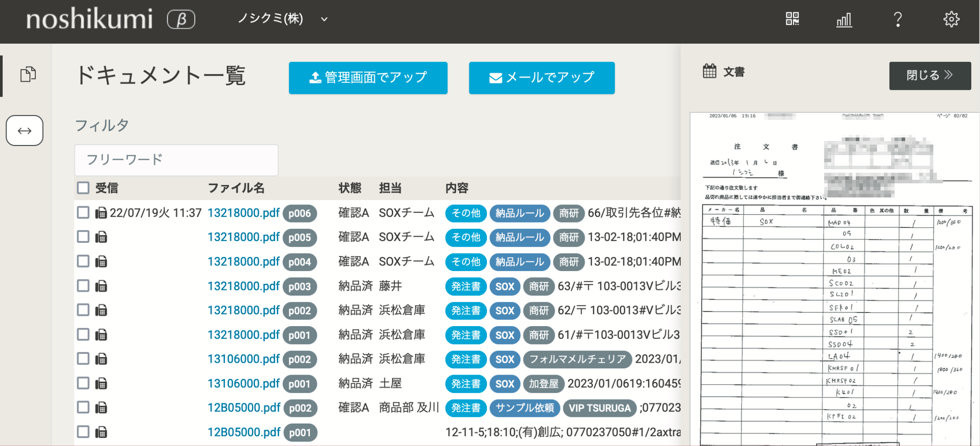Click 管理画面でアップ upload button
The height and width of the screenshot is (446, 980).
pyautogui.click(x=368, y=78)
